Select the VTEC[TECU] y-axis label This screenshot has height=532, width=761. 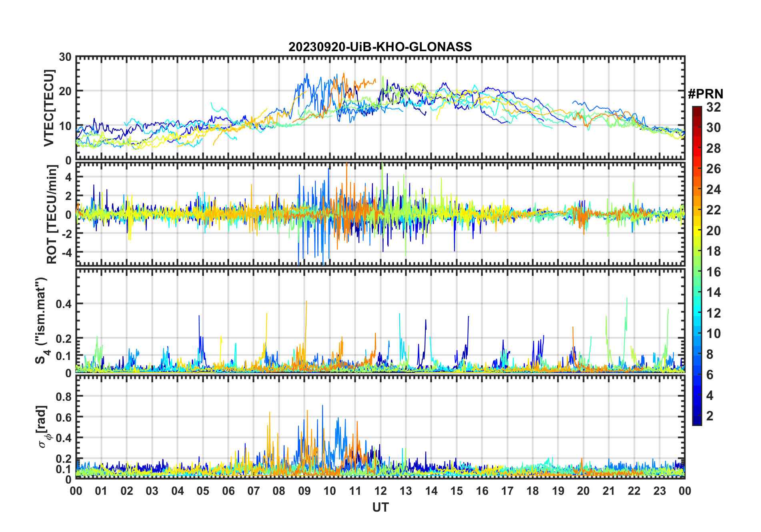[49, 108]
